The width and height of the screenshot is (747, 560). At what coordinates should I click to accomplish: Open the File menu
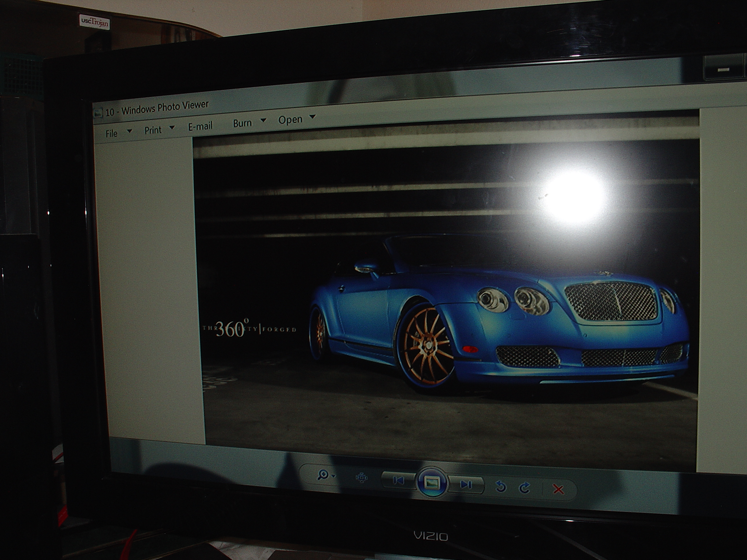pos(112,134)
